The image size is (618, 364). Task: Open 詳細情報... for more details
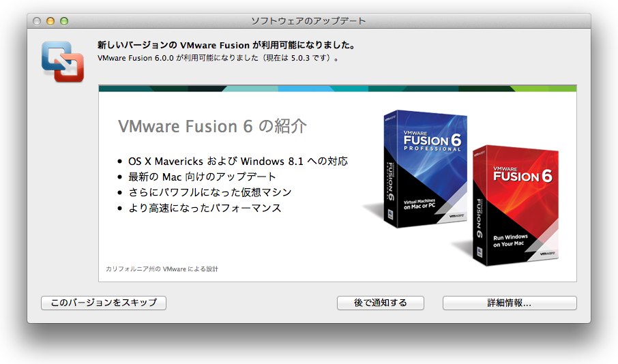coord(510,303)
